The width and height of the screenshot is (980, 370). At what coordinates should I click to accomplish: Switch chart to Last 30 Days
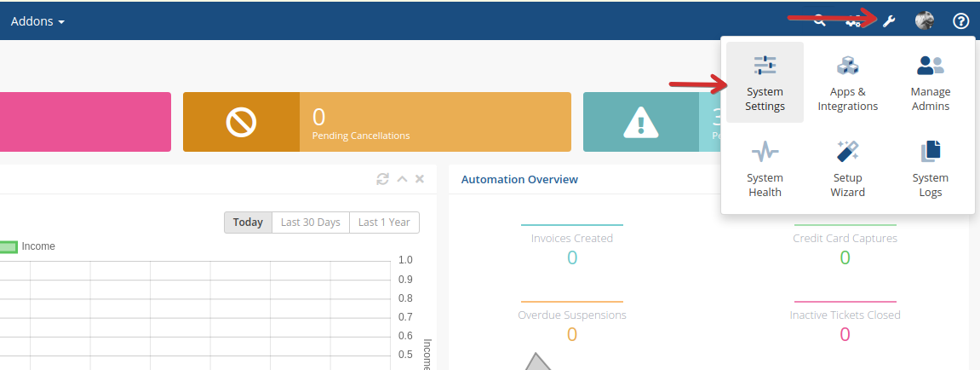(x=311, y=223)
